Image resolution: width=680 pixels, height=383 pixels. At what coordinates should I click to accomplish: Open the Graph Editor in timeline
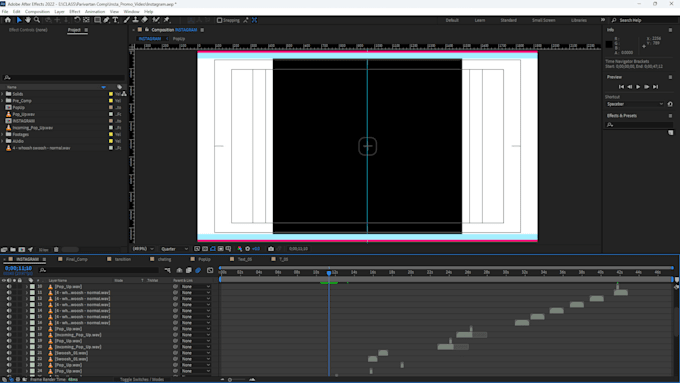click(210, 270)
